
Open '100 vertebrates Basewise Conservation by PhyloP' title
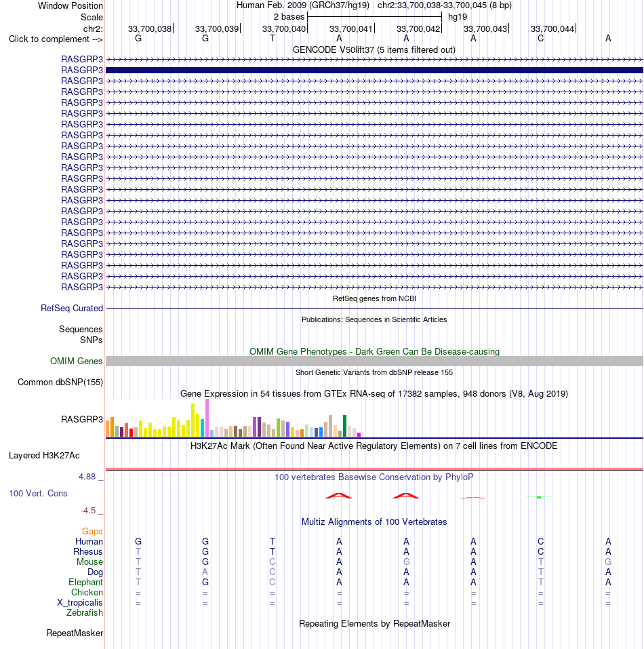click(374, 477)
